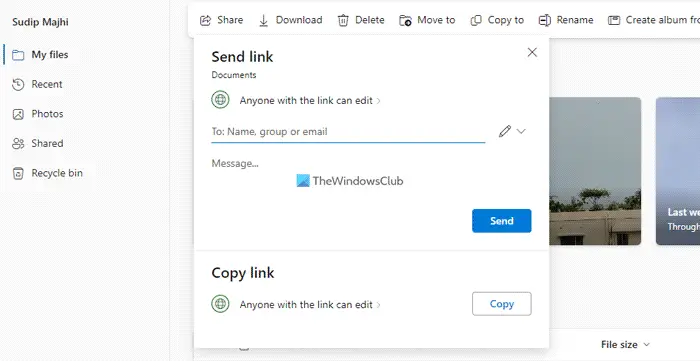Click the Copy link button
The height and width of the screenshot is (361, 700).
(502, 304)
